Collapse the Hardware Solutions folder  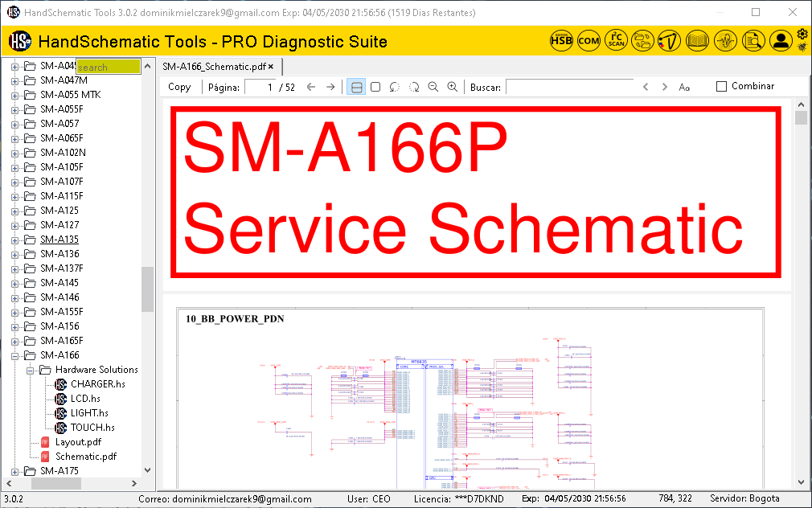coord(31,371)
